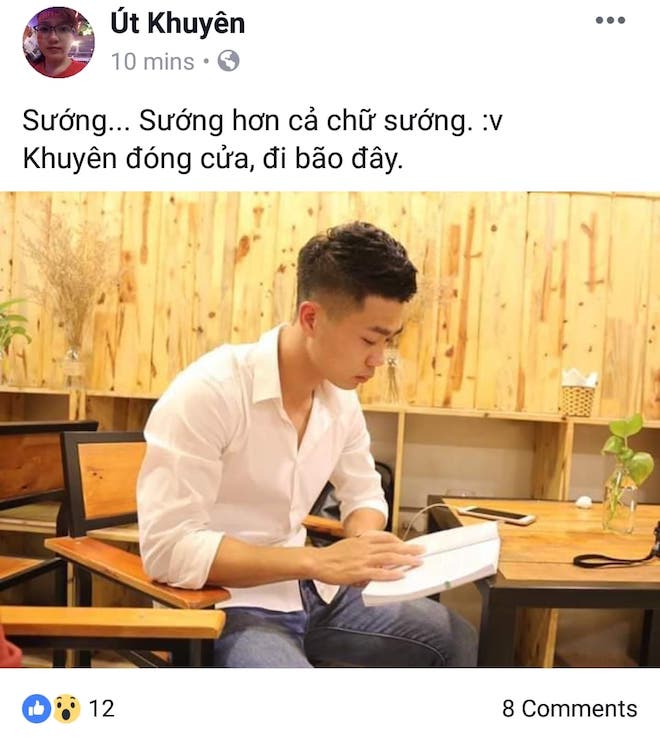
Task: Click the blue thumbs-up Like reaction icon
Action: click(36, 709)
